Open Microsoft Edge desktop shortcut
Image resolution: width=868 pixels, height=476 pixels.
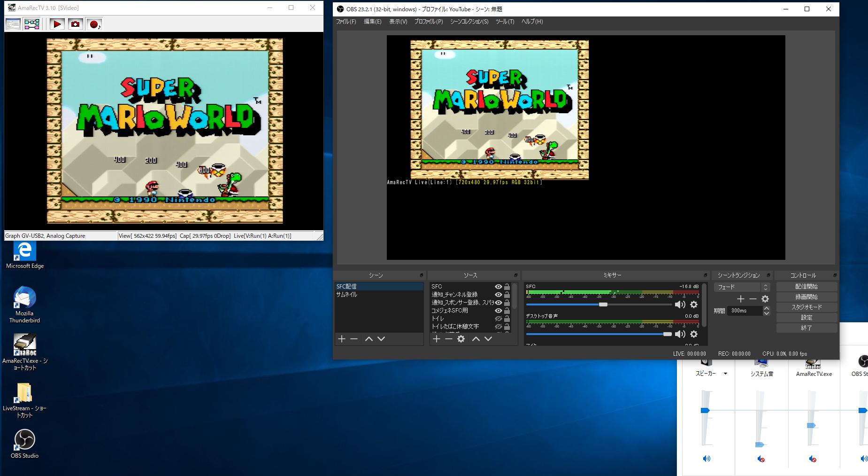[x=24, y=255]
